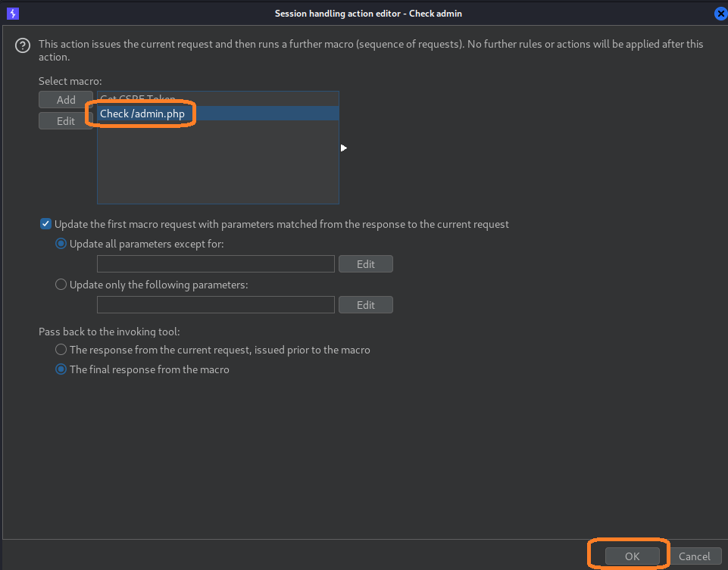Click the excluded parameters input field

(x=215, y=263)
